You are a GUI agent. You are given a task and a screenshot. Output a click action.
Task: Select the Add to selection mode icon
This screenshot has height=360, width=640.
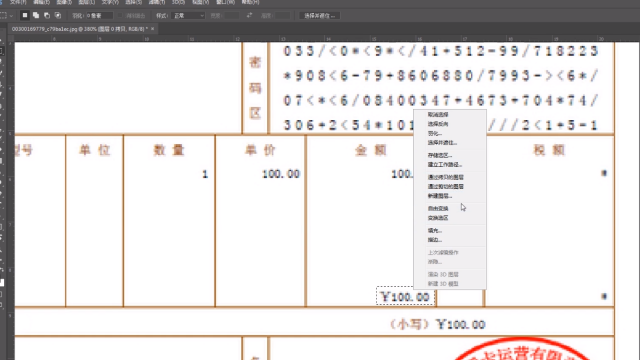point(36,16)
